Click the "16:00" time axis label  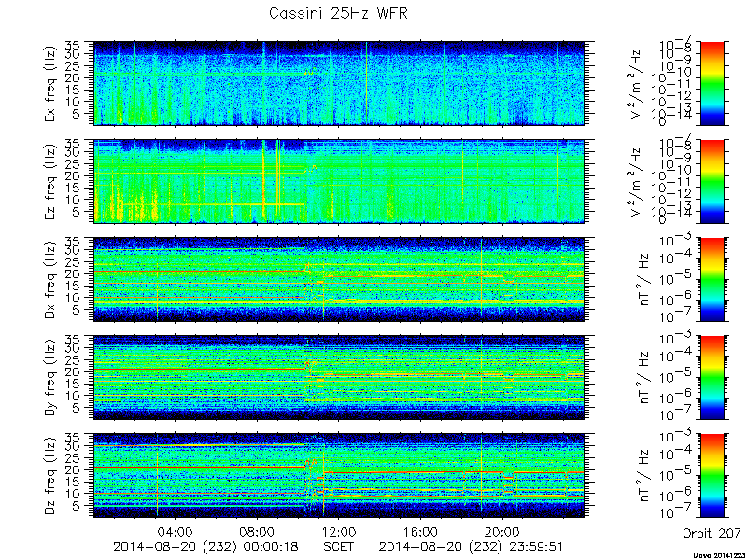click(421, 532)
